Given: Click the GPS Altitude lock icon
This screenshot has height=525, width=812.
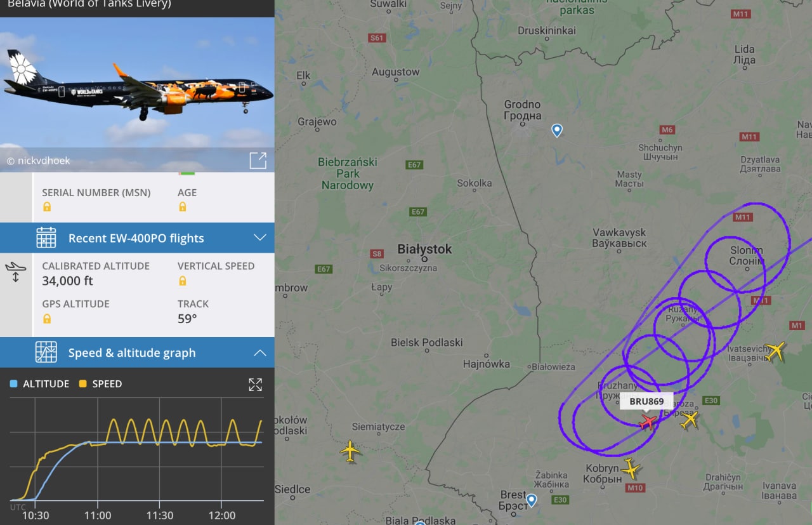Looking at the screenshot, I should point(47,319).
